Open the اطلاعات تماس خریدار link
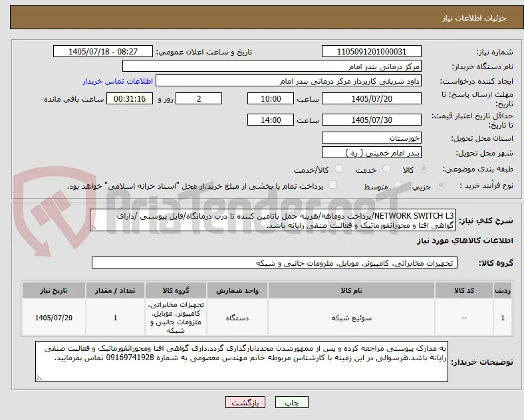This screenshot has width=524, height=420. [x=118, y=81]
